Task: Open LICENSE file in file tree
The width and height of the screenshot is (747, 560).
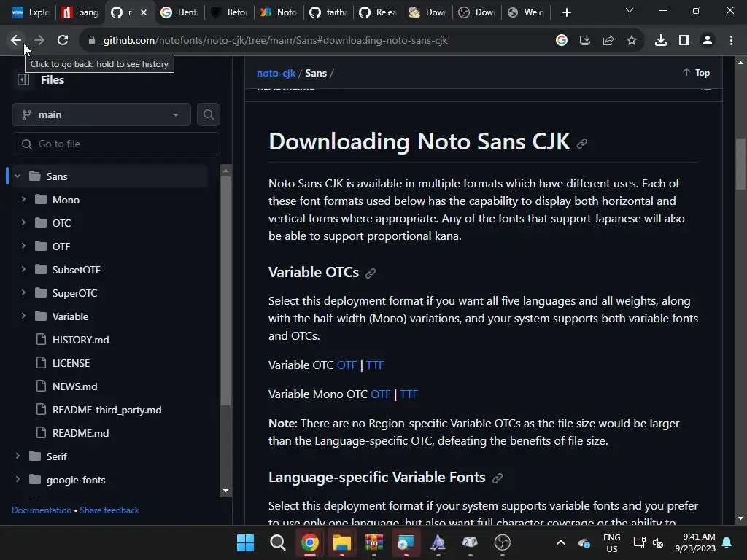Action: tap(71, 363)
